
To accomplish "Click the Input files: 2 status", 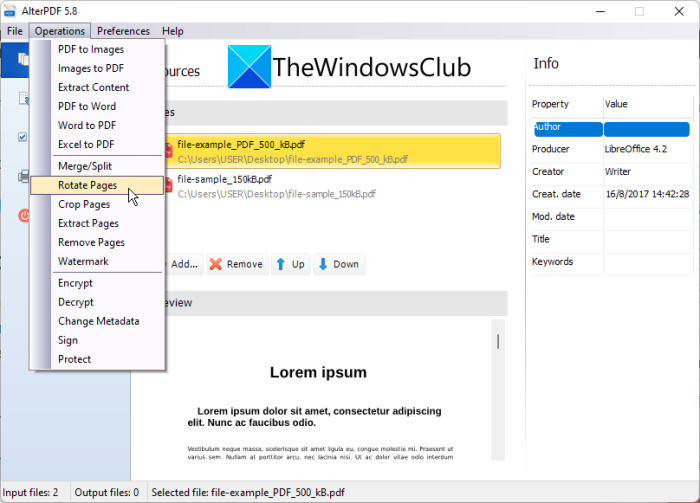I will click(x=30, y=492).
